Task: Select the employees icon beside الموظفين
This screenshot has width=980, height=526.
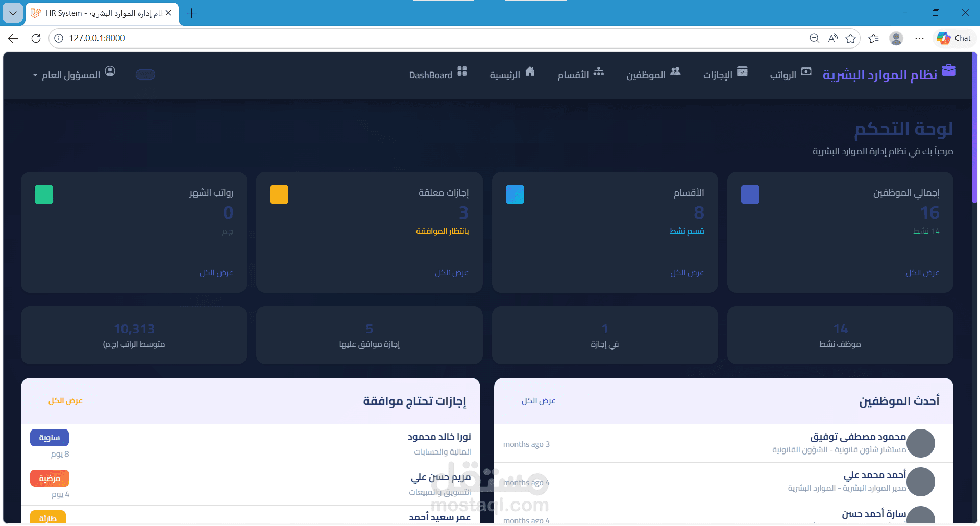Action: 676,72
